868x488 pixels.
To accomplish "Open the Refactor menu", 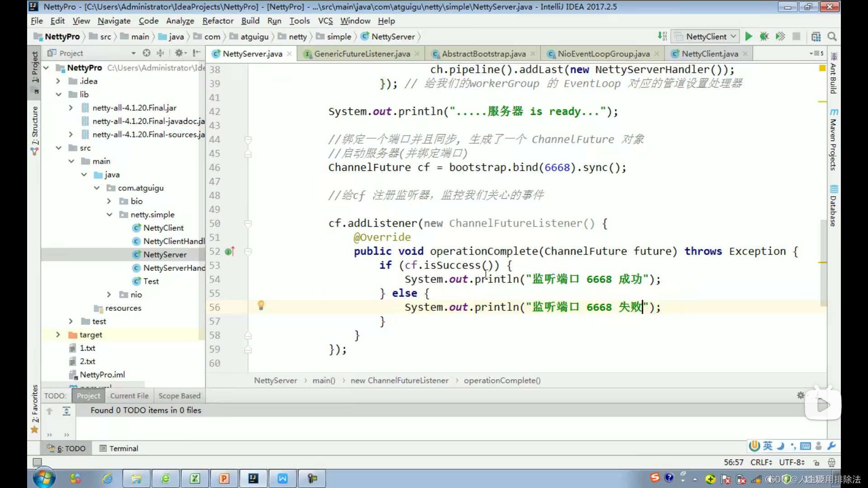I will click(218, 21).
